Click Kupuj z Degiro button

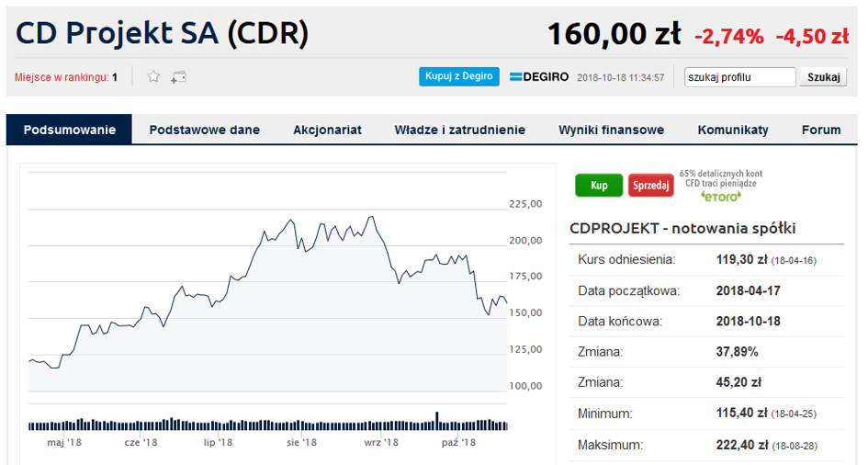(x=459, y=76)
